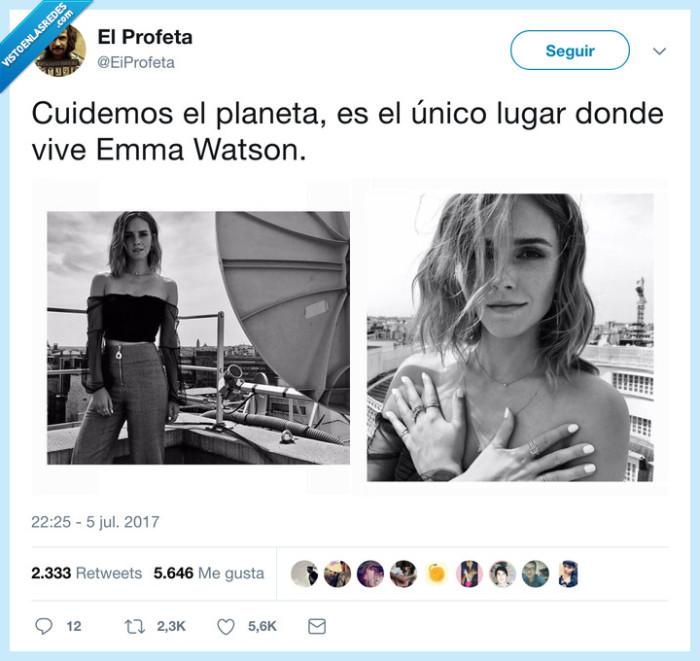The height and width of the screenshot is (661, 700).
Task: Click the reply speech bubble icon
Action: [x=44, y=626]
